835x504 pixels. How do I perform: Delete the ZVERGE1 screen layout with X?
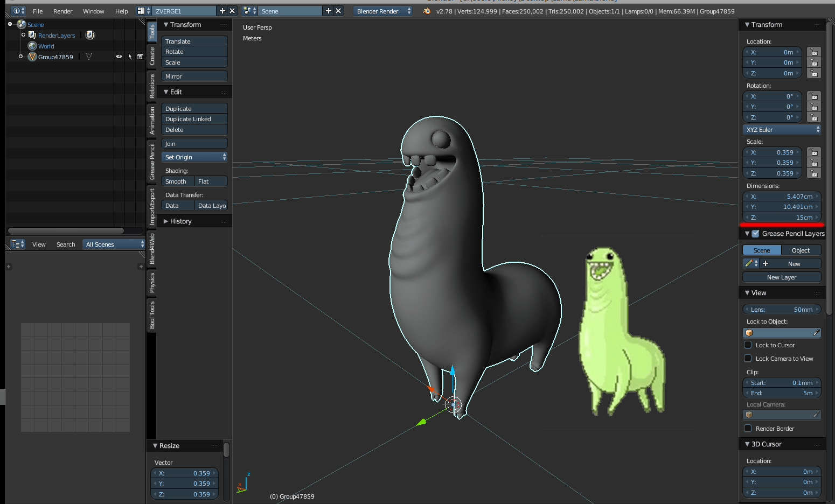232,11
